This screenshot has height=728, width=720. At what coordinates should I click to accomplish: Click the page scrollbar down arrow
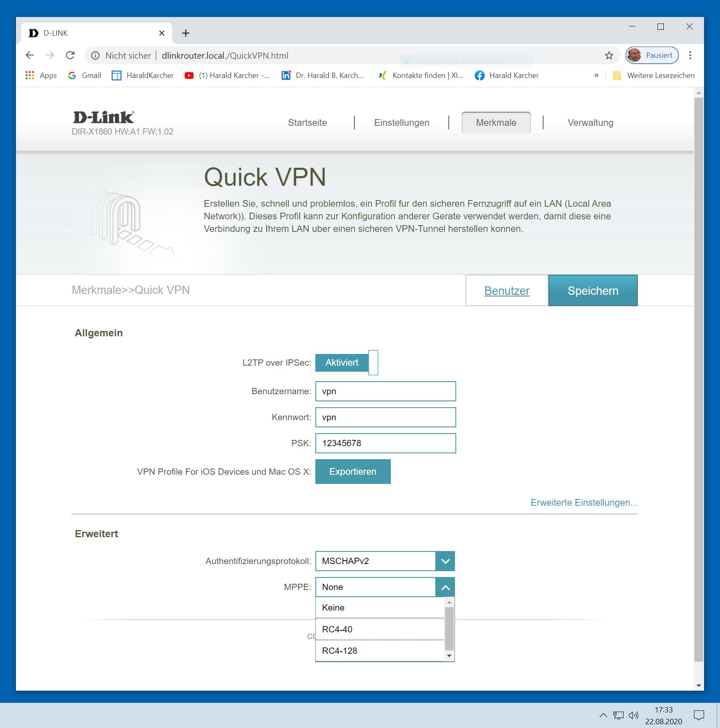tap(699, 686)
